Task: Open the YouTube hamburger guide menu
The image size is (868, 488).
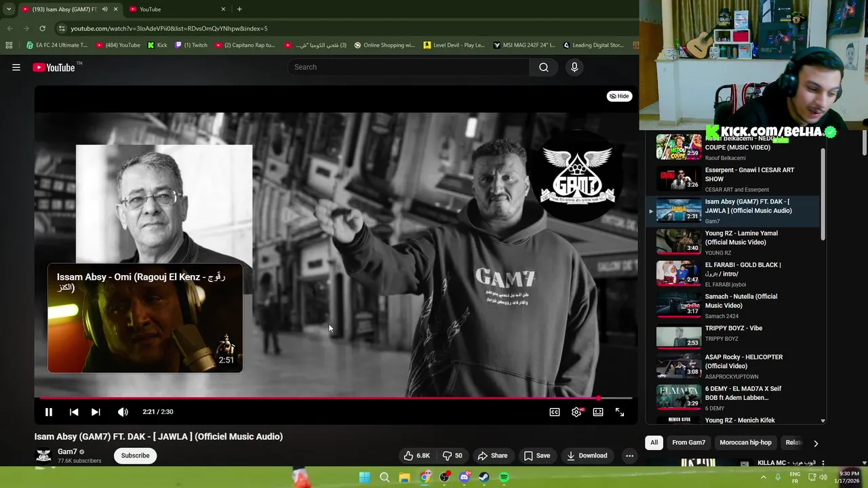Action: tap(16, 67)
